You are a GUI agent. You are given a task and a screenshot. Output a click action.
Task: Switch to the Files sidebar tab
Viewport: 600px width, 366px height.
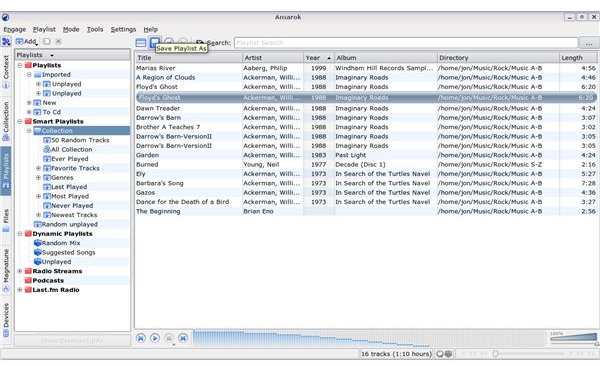click(6, 221)
